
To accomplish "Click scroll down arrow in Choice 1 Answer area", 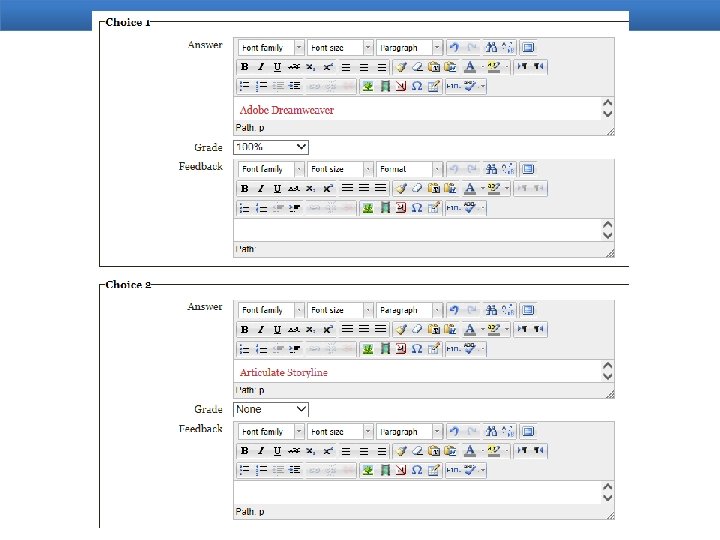I will 608,114.
